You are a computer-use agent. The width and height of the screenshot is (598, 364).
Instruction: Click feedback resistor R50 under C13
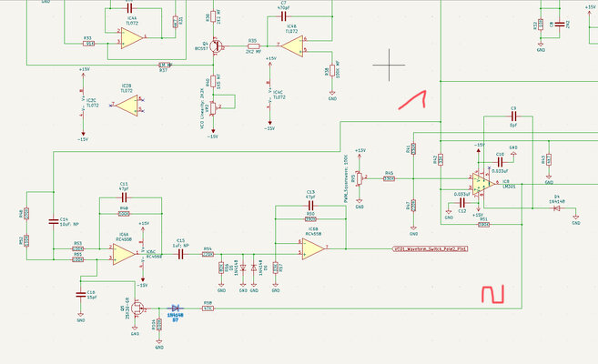[x=310, y=219]
